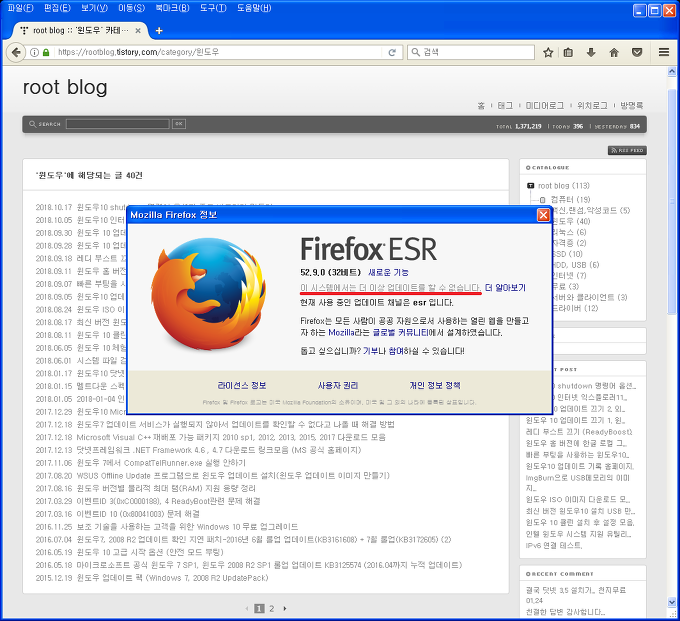
Task: Go to previous page arrow in pagination
Action: [x=247, y=608]
